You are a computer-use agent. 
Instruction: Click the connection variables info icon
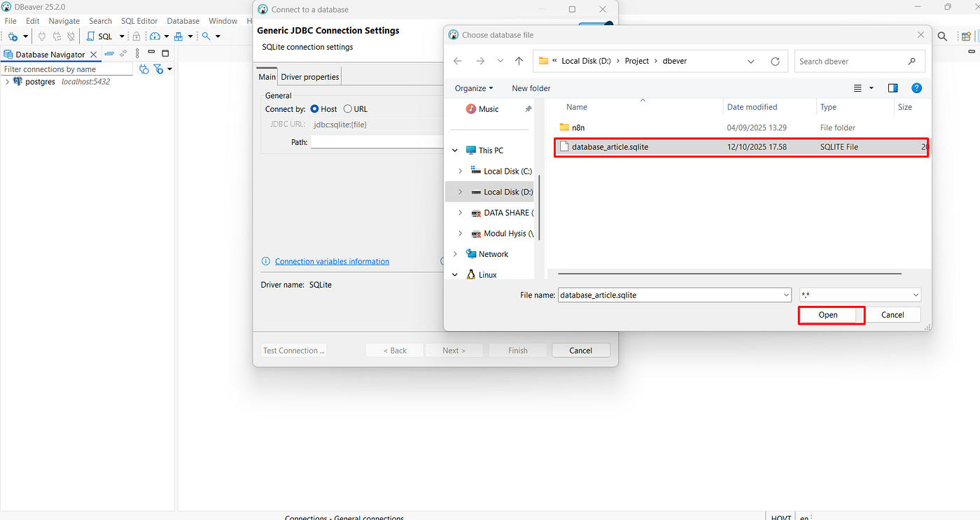point(265,261)
